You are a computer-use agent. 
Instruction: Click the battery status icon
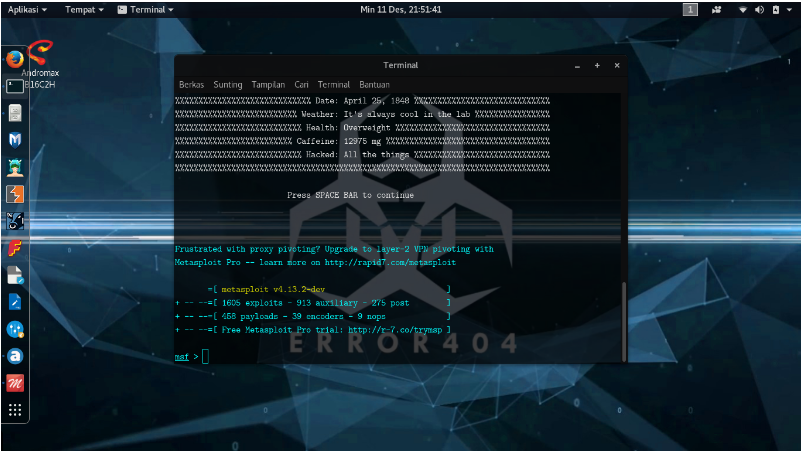tap(776, 10)
